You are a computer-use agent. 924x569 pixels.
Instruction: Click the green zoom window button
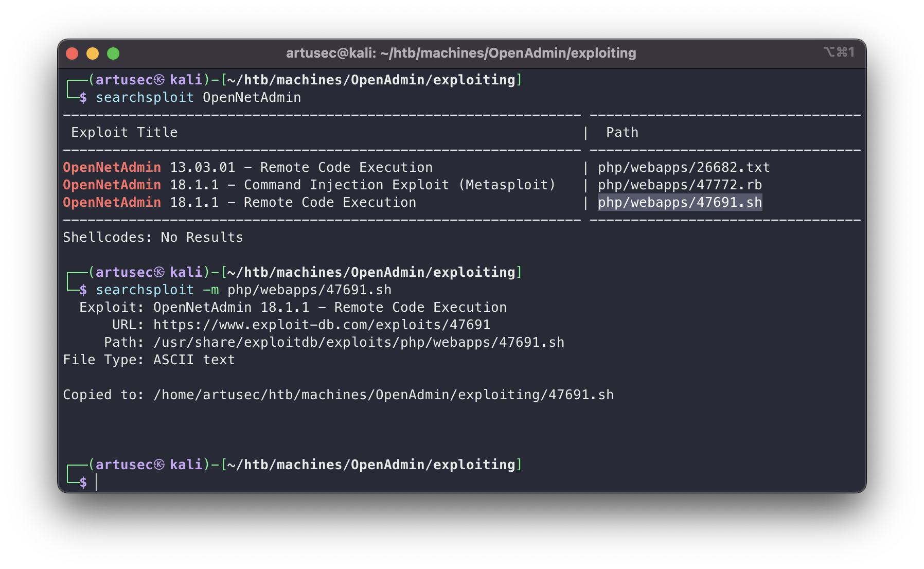[113, 54]
